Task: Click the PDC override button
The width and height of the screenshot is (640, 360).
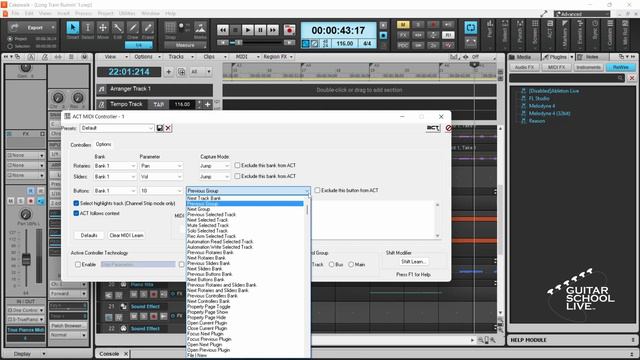Action: (x=403, y=45)
